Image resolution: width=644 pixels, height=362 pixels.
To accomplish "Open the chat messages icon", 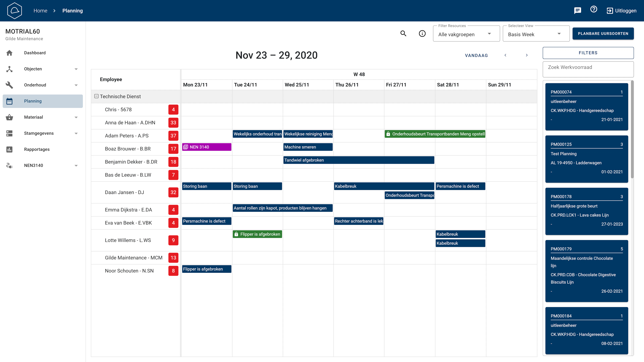I will tap(577, 11).
